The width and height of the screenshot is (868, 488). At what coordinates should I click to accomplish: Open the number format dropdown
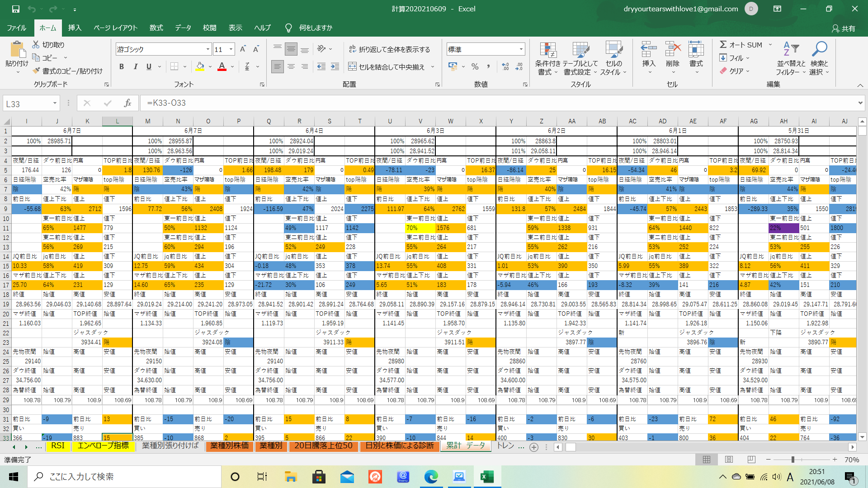[521, 49]
